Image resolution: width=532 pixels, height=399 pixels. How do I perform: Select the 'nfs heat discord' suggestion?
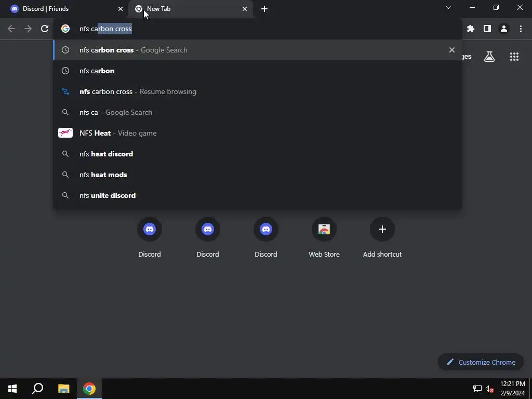[258, 154]
